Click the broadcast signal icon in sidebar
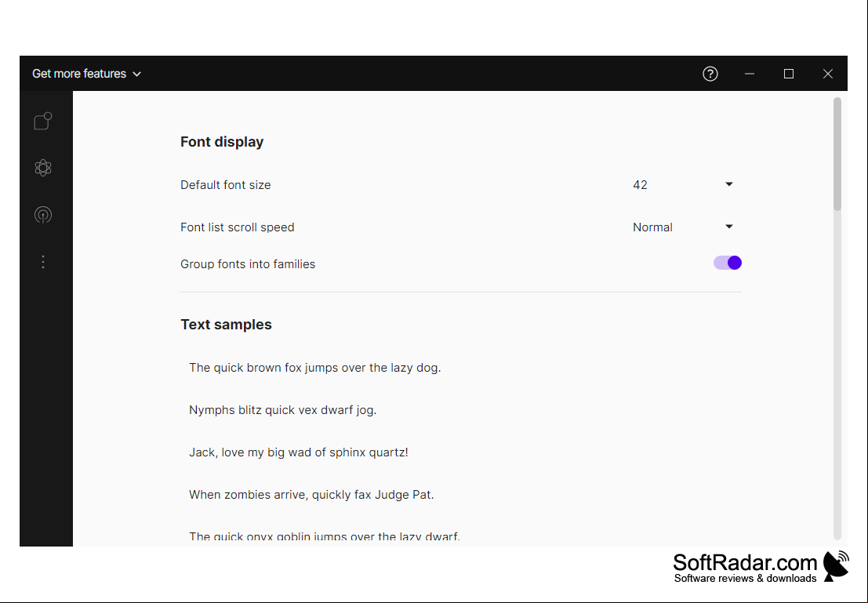 42,215
